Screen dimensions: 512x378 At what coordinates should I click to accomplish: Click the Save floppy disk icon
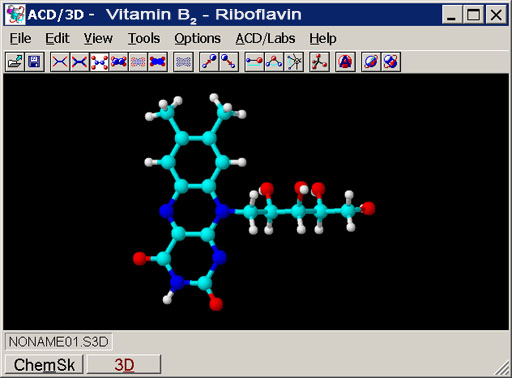pos(34,62)
